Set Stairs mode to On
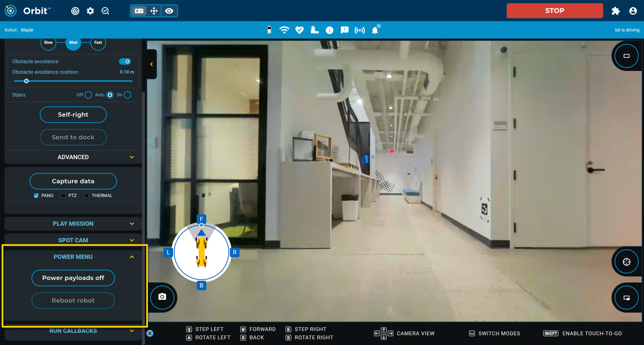The width and height of the screenshot is (644, 345). 127,95
